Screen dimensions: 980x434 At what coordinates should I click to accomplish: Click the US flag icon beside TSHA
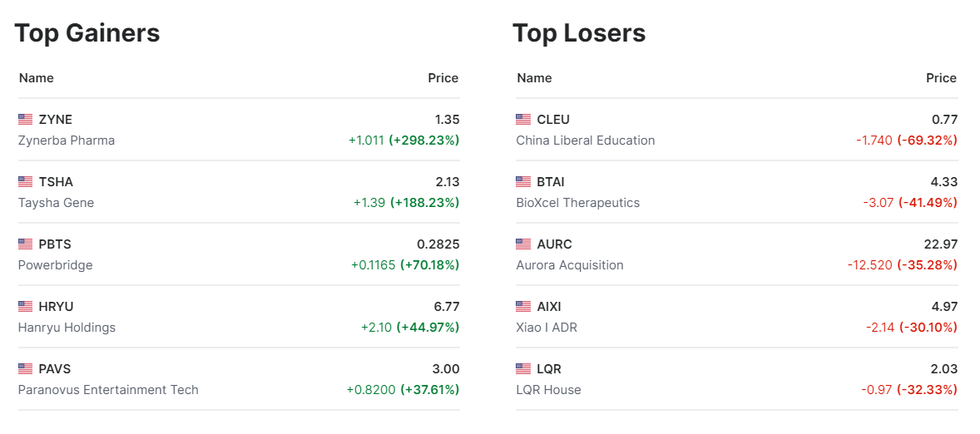click(25, 182)
